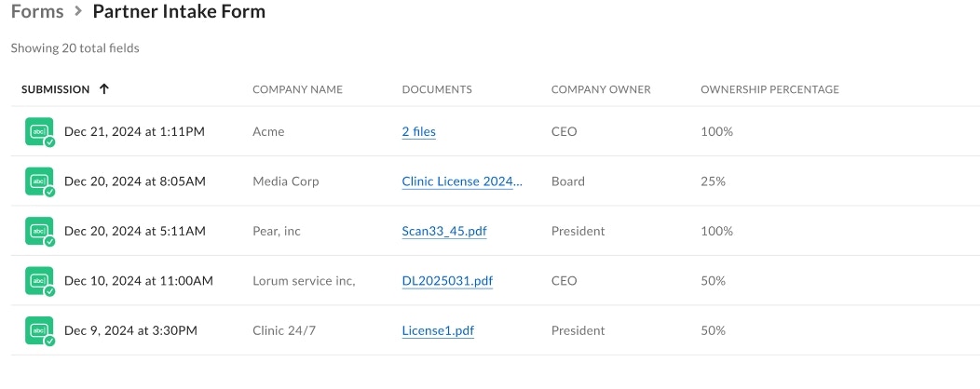The width and height of the screenshot is (980, 389).
Task: Open License1.pdf document
Action: (x=438, y=331)
